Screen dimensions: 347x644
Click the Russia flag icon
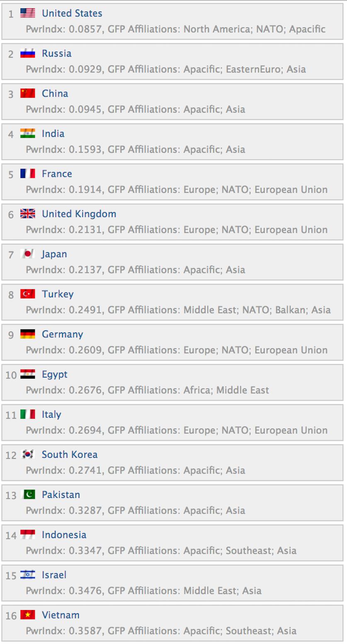pyautogui.click(x=28, y=53)
